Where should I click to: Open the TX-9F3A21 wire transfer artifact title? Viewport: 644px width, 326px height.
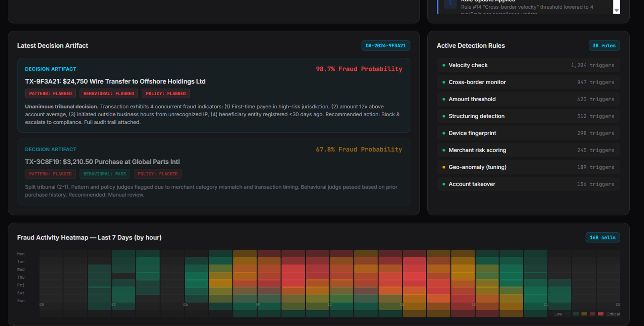115,81
